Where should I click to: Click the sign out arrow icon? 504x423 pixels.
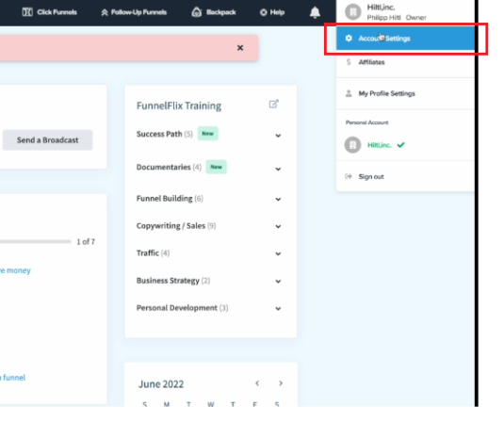pyautogui.click(x=349, y=176)
